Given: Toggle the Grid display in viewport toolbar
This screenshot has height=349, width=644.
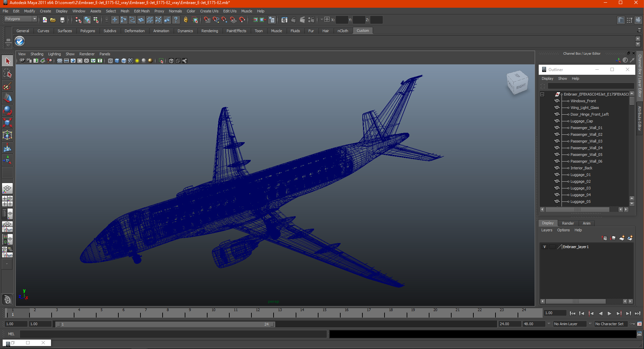Looking at the screenshot, I should click(60, 61).
